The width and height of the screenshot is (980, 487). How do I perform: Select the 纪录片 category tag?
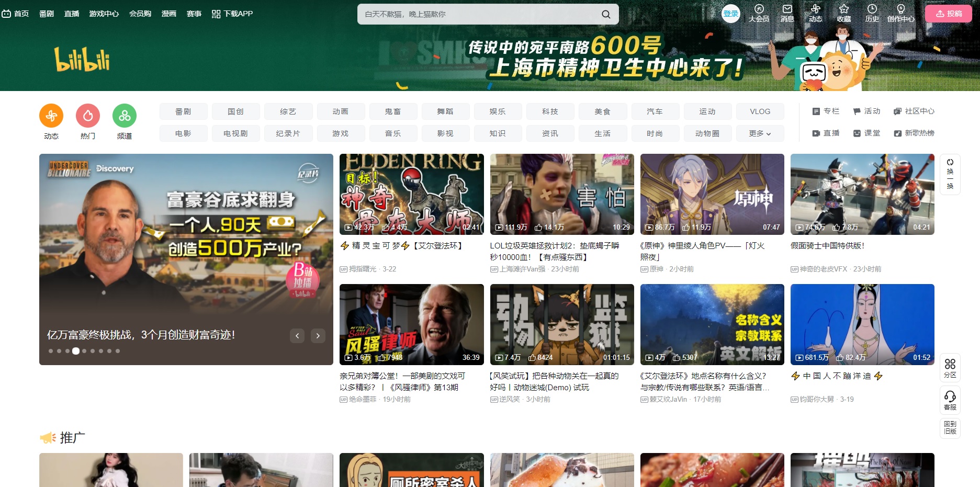point(288,133)
